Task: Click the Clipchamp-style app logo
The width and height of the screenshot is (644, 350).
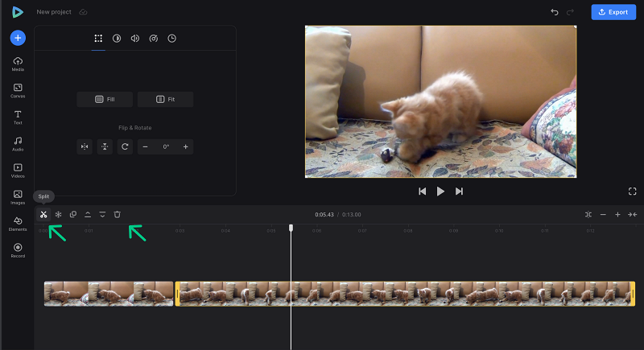Action: point(17,12)
